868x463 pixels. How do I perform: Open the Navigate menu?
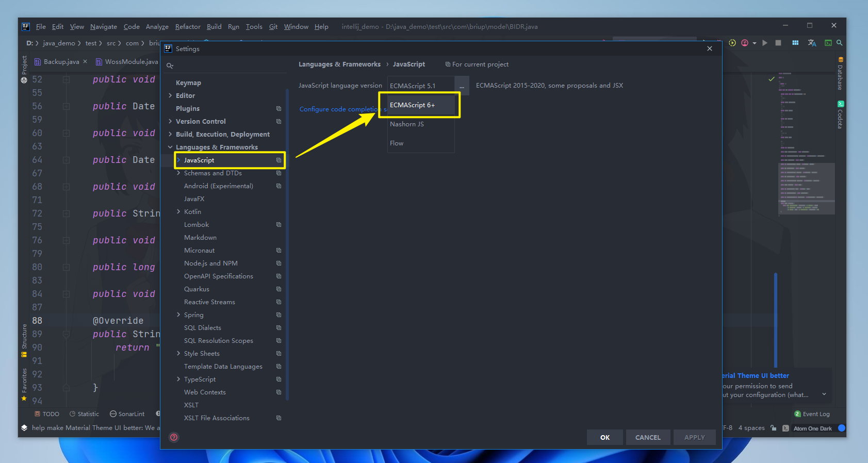(104, 27)
